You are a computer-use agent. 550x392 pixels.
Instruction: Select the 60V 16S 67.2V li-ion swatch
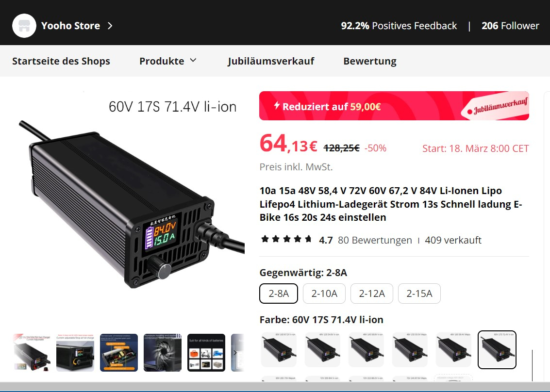pos(279,350)
